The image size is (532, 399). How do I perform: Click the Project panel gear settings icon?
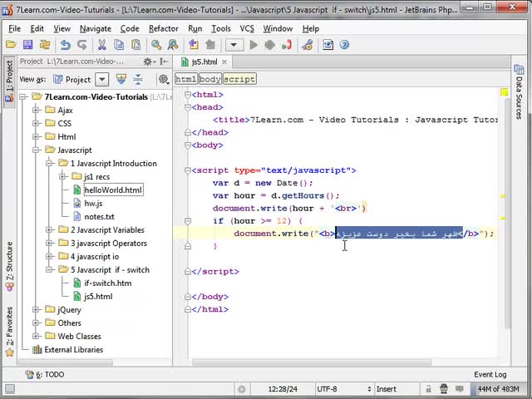point(149,62)
